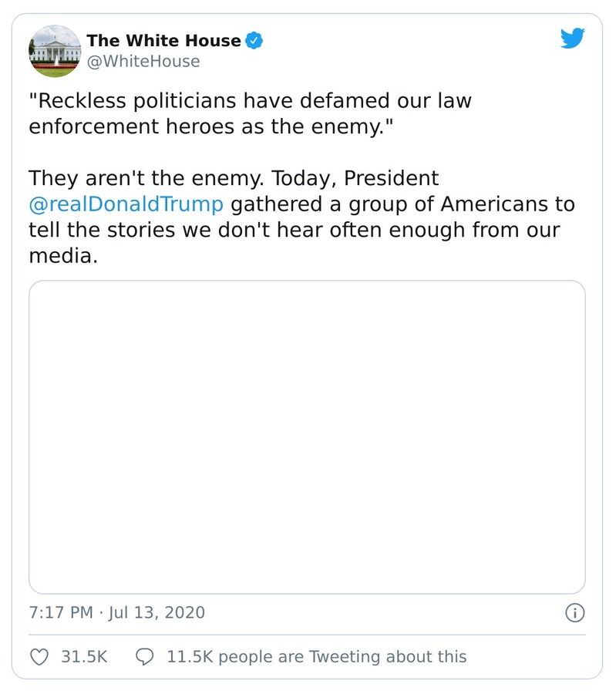Open details via the info disclosure icon
The height and width of the screenshot is (694, 616).
pyautogui.click(x=574, y=612)
